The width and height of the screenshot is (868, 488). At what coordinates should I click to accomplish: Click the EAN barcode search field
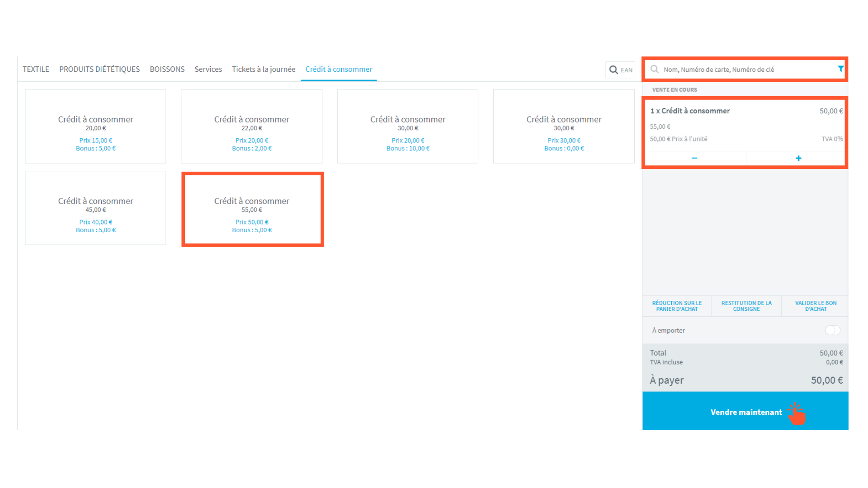620,70
